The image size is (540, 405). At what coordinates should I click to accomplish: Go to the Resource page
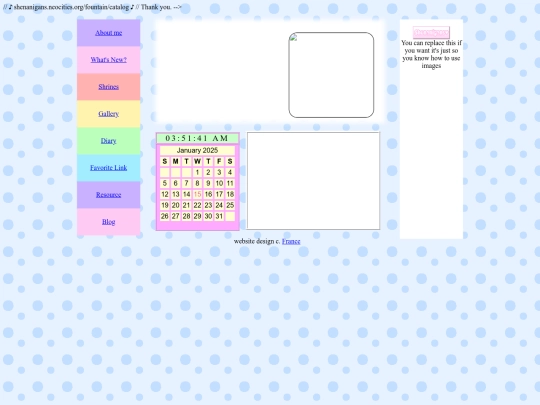[x=108, y=195]
